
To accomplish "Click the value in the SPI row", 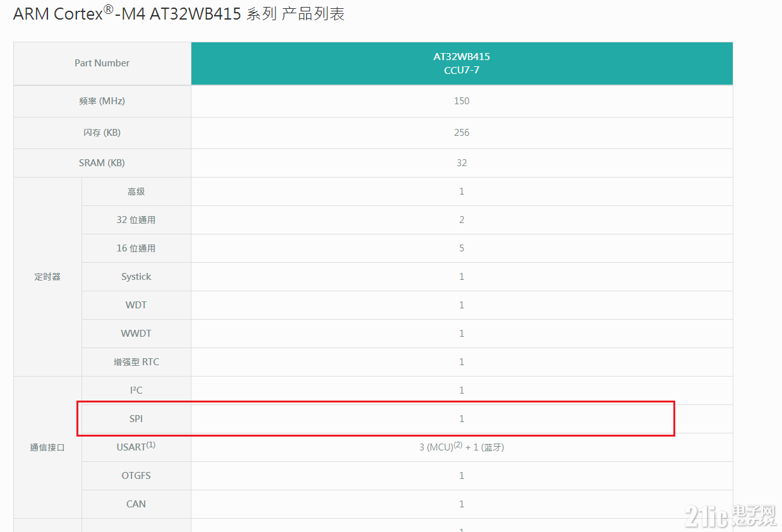I will point(462,419).
